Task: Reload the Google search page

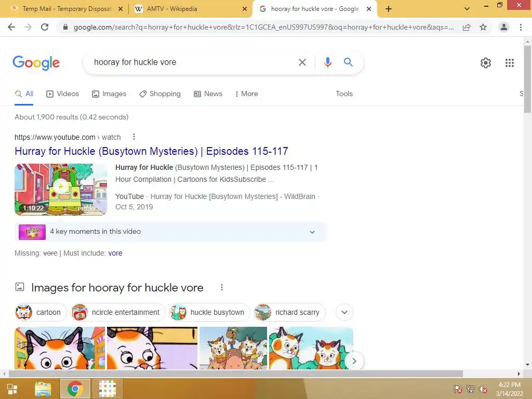Action: 45,27
